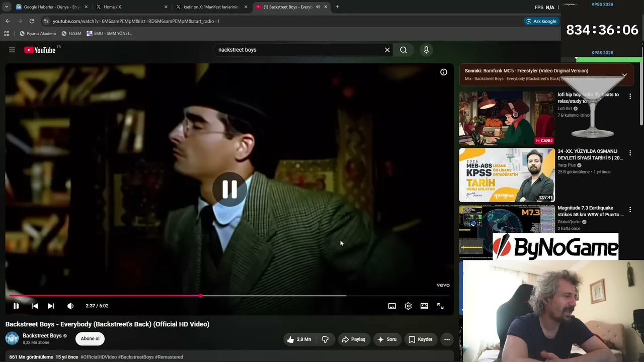The height and width of the screenshot is (362, 644).
Task: Visit the GlobalQuake channel
Action: (569, 222)
